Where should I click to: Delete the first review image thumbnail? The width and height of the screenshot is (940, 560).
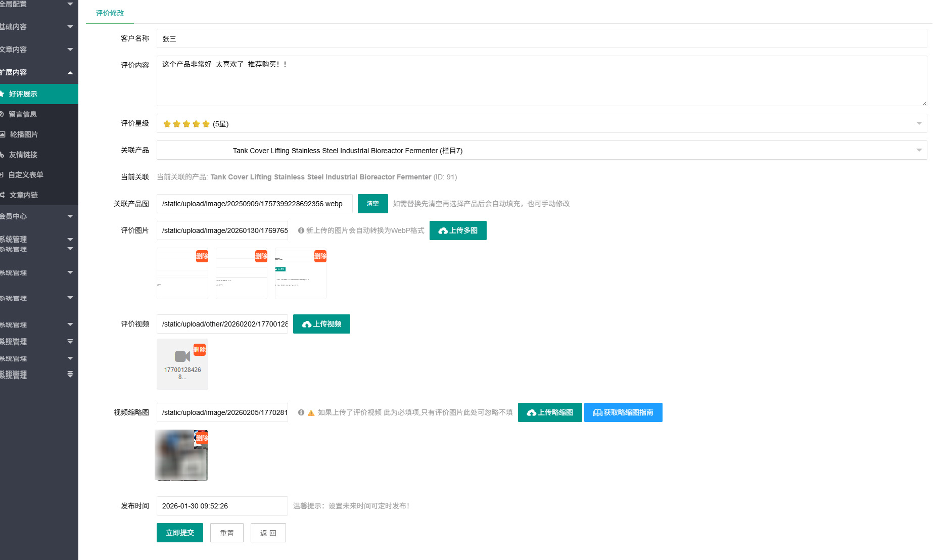[x=202, y=256]
